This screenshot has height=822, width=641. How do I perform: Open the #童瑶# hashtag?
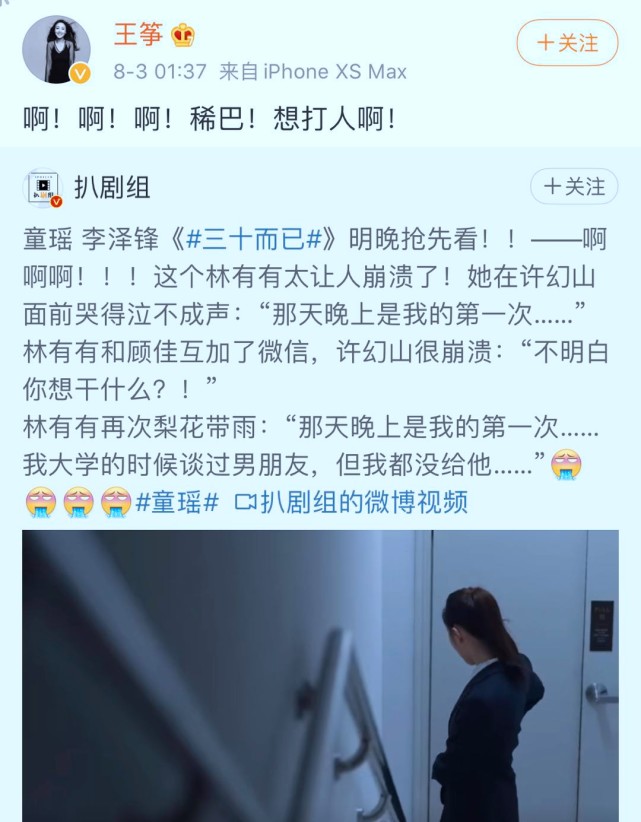tap(177, 502)
